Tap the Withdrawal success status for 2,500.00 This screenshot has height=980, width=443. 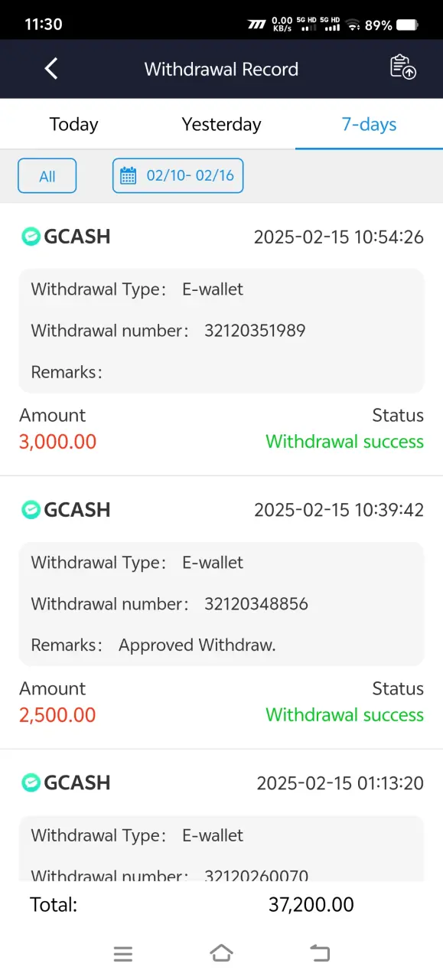pyautogui.click(x=344, y=715)
